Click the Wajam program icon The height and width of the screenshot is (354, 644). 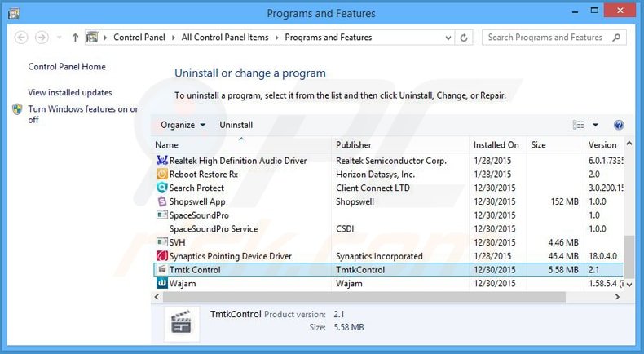(x=162, y=283)
